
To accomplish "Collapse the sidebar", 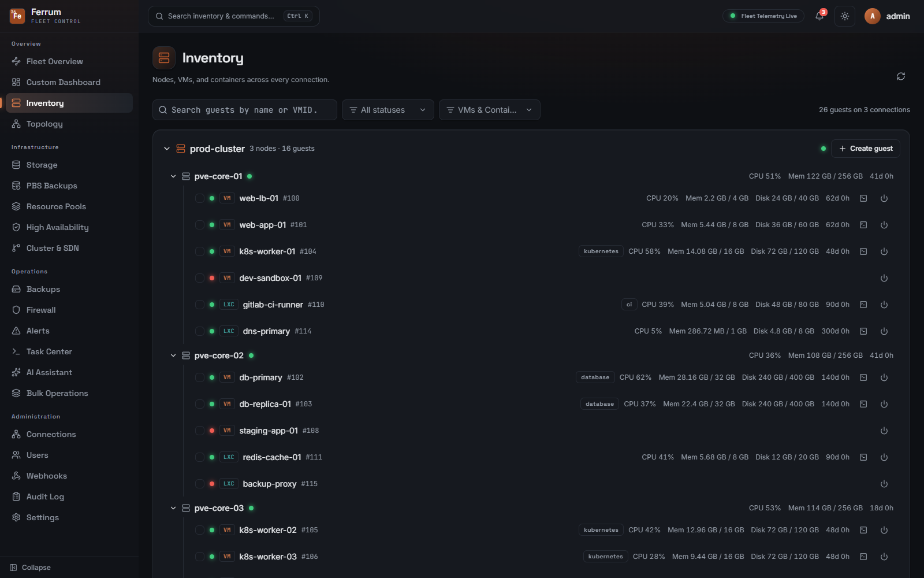I will [31, 568].
